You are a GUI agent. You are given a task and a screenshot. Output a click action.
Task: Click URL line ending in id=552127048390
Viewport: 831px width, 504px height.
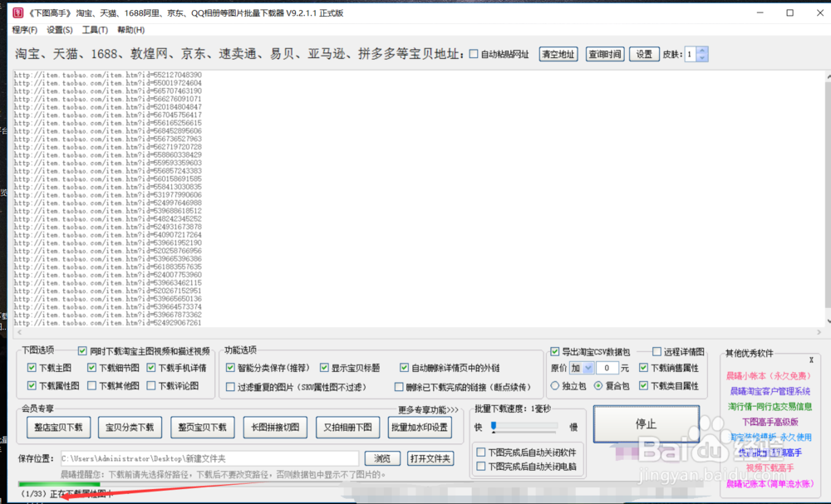(x=107, y=75)
